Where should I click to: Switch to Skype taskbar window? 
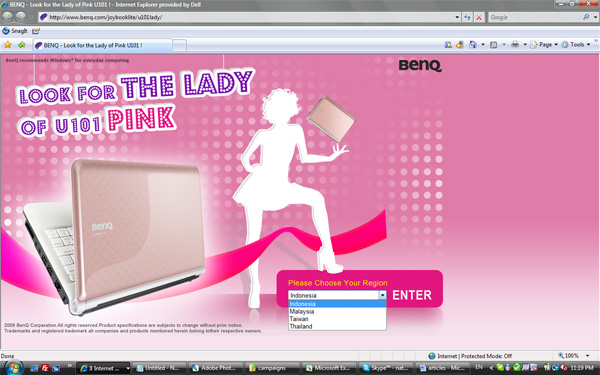coord(386,368)
